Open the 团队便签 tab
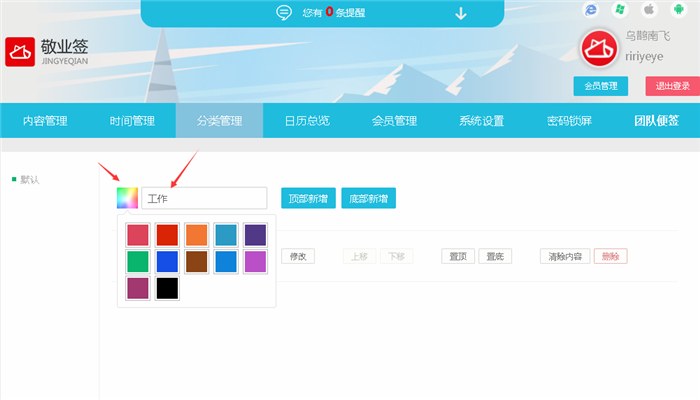The height and width of the screenshot is (400, 700). coord(657,121)
